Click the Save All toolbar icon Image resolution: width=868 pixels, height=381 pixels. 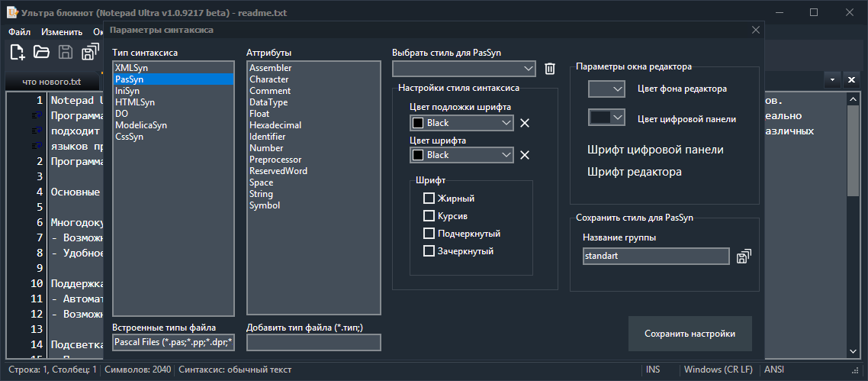click(x=90, y=52)
